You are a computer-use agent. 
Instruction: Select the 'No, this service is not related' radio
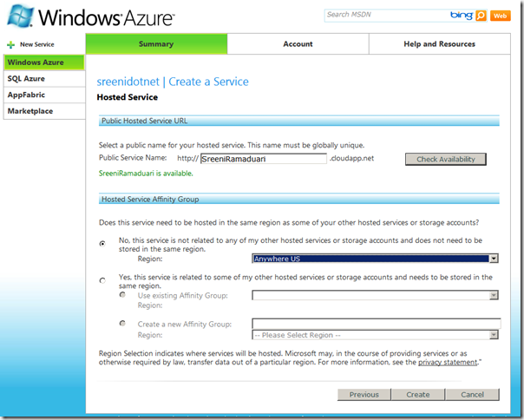tap(102, 244)
